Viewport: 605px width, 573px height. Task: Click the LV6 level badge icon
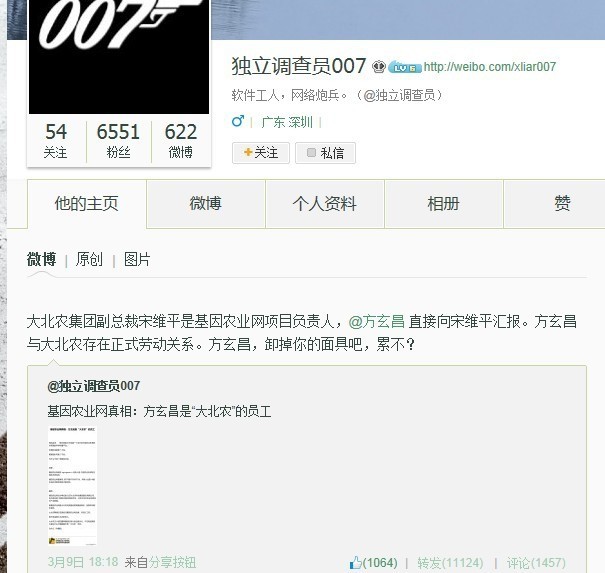(x=404, y=68)
